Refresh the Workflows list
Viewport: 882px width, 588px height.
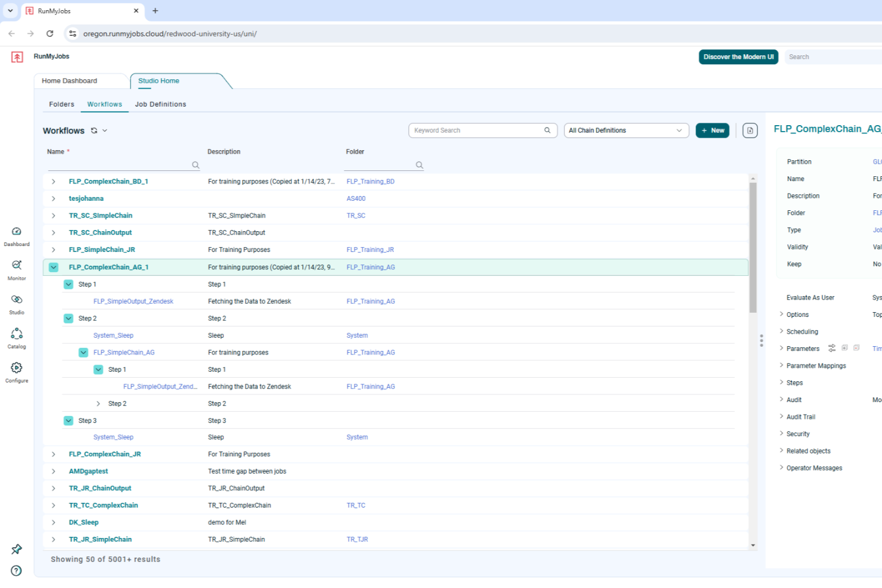tap(94, 130)
